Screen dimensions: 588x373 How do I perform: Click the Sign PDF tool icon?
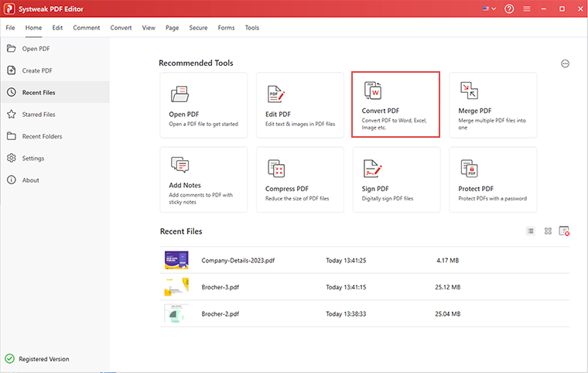[x=373, y=168]
